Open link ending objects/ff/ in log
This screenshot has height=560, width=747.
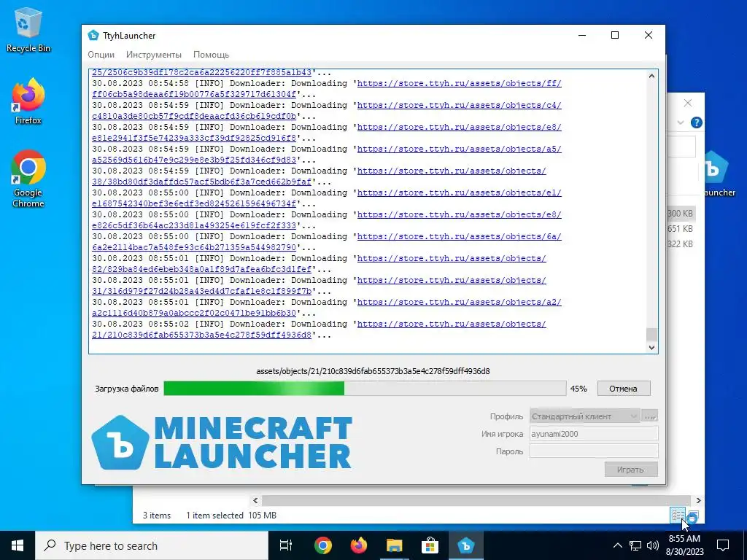pyautogui.click(x=460, y=83)
